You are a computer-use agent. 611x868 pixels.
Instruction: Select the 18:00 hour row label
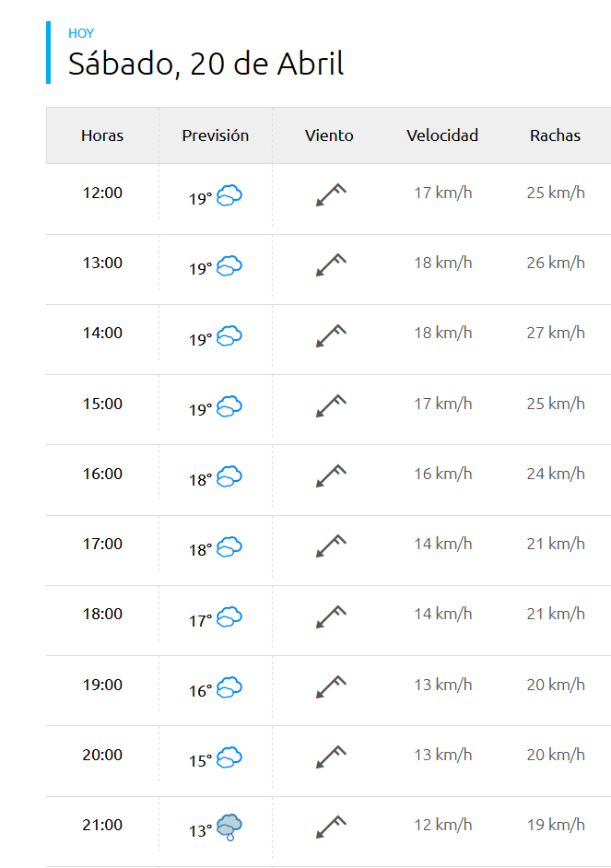tap(102, 614)
